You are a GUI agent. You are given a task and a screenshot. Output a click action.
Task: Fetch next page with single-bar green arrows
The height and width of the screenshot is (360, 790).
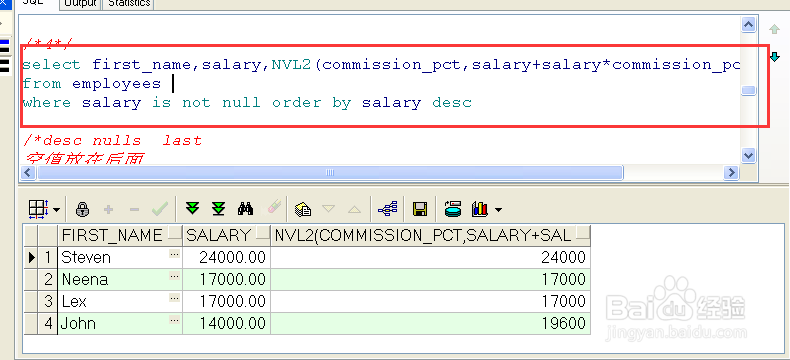coord(192,208)
